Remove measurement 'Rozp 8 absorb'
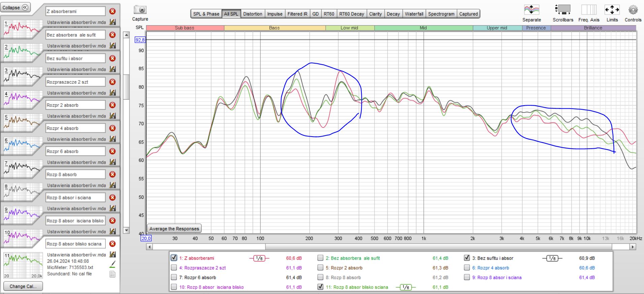The width and height of the screenshot is (644, 294). (x=112, y=174)
